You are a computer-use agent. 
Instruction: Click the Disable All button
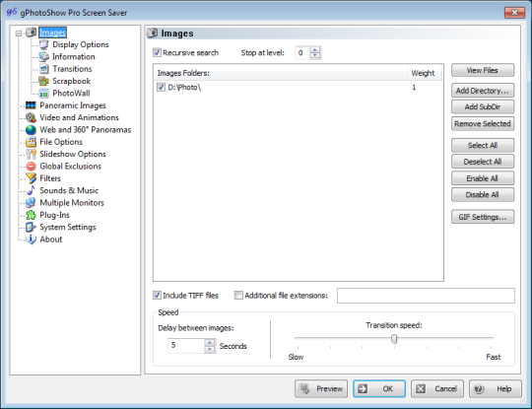pos(483,194)
